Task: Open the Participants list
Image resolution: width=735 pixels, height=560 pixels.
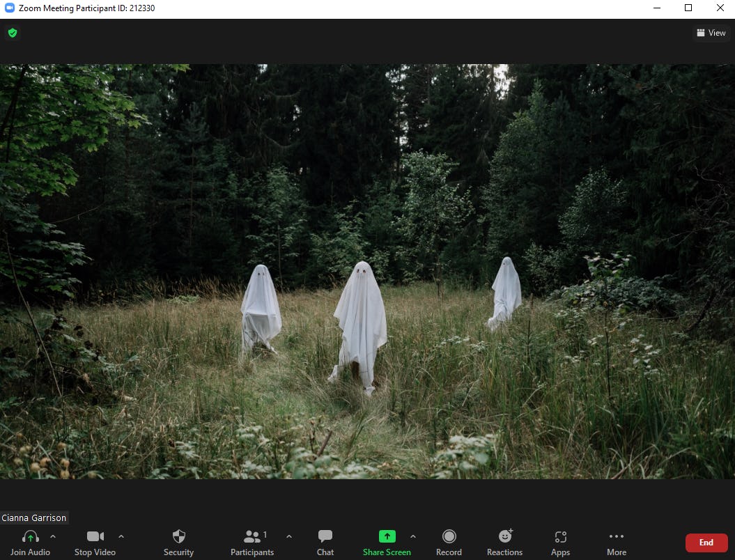Action: tap(252, 536)
